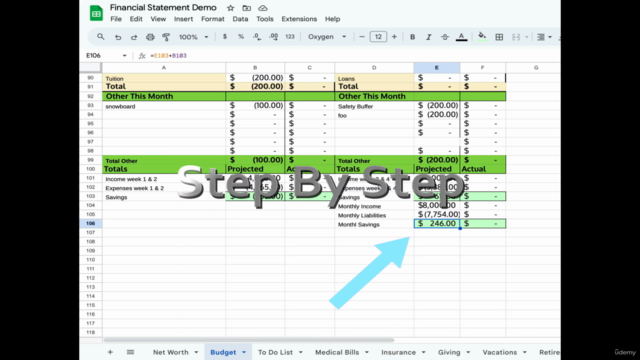The height and width of the screenshot is (360, 640).
Task: Check the cloud save status icon
Action: (263, 8)
